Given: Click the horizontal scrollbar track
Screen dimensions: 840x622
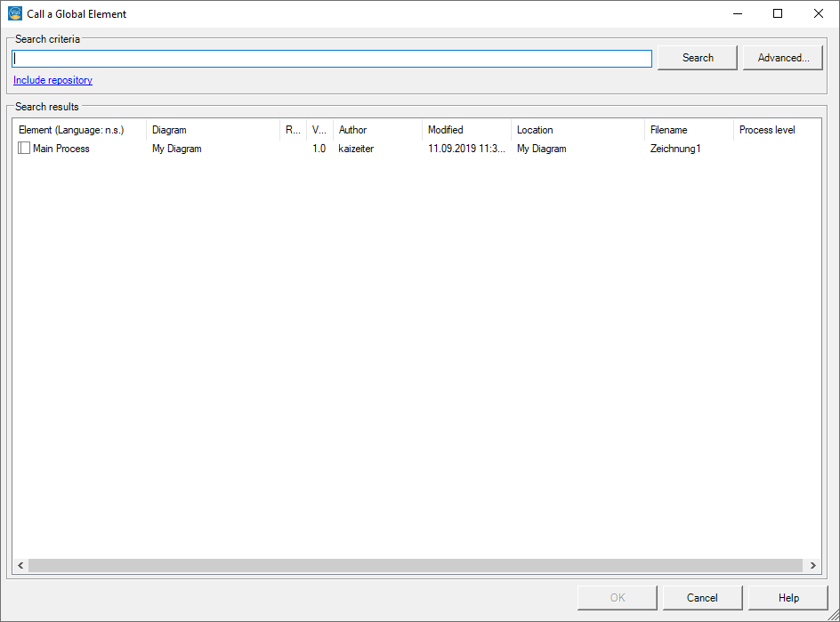Looking at the screenshot, I should (x=415, y=565).
